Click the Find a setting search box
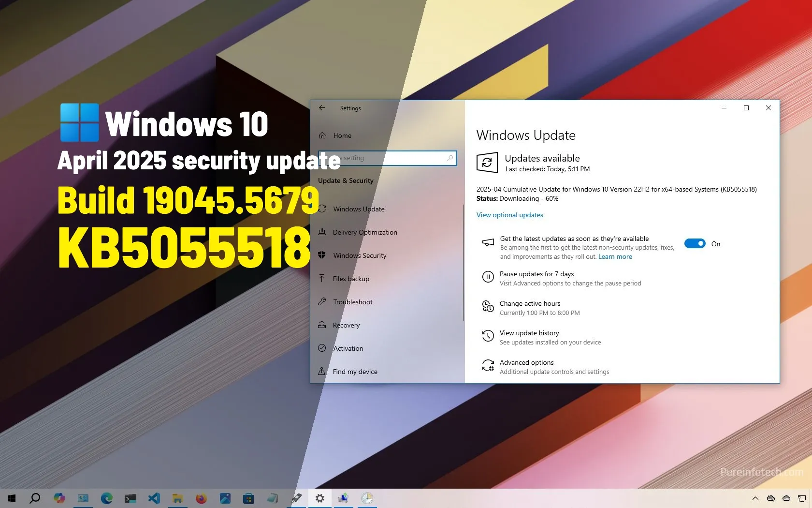Image resolution: width=812 pixels, height=508 pixels. click(x=388, y=158)
